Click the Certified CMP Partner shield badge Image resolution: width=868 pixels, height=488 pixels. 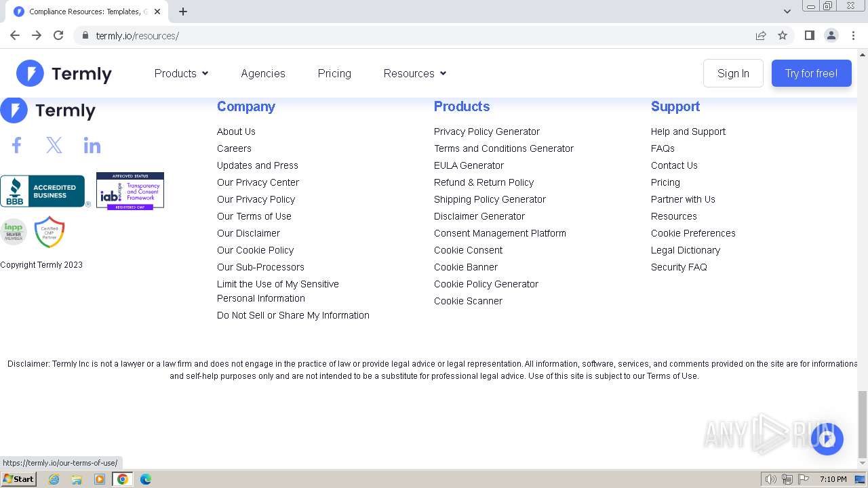pyautogui.click(x=50, y=232)
